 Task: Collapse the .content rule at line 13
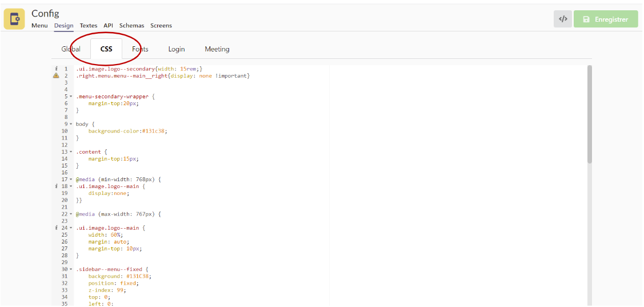pyautogui.click(x=71, y=152)
